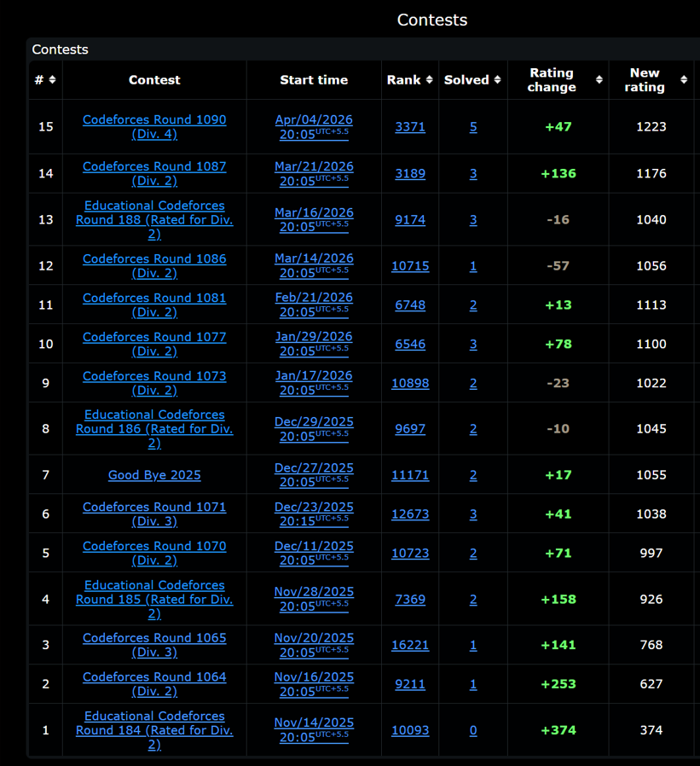Viewport: 700px width, 766px height.
Task: Open Codeforces Round 1086 (Div. 2) contest
Action: pyautogui.click(x=154, y=266)
